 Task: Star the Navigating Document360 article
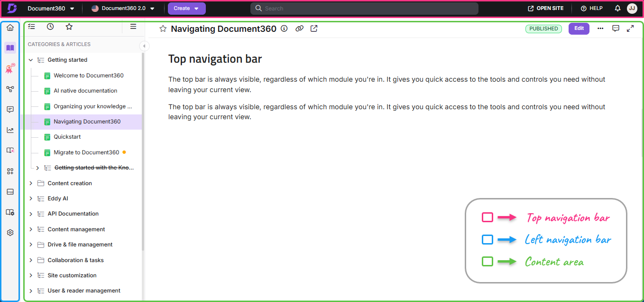click(163, 28)
